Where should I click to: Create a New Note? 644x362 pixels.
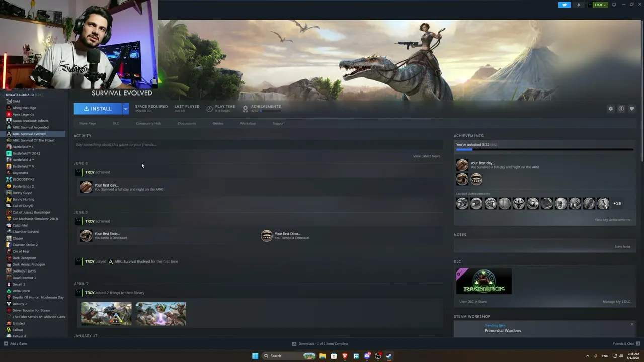click(622, 247)
